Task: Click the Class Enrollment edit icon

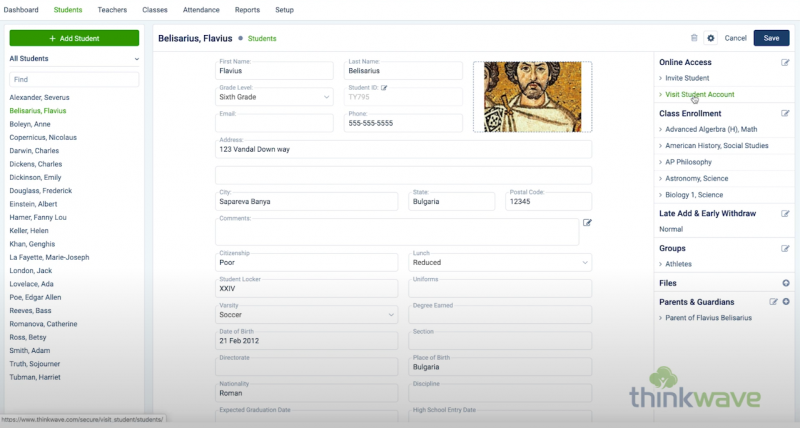Action: [x=786, y=114]
